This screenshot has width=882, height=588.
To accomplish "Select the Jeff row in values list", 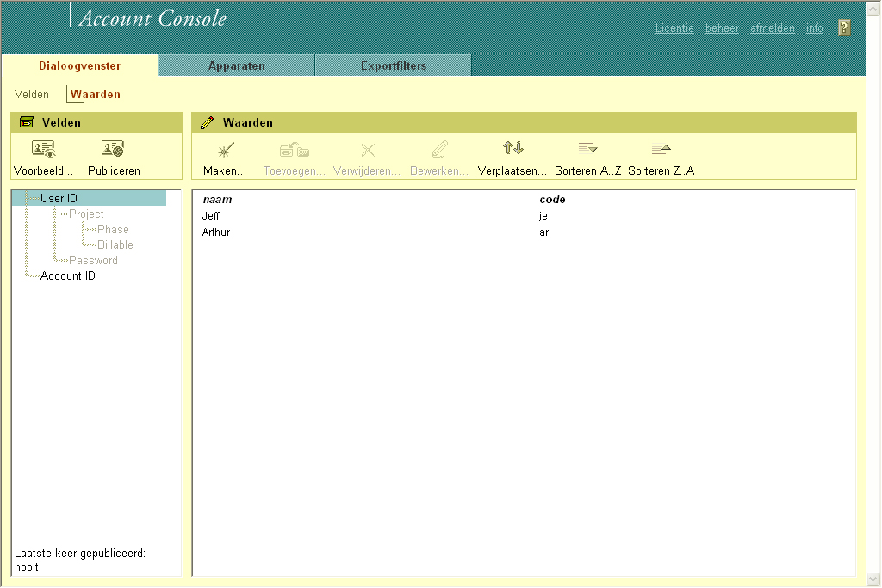I will coord(211,216).
